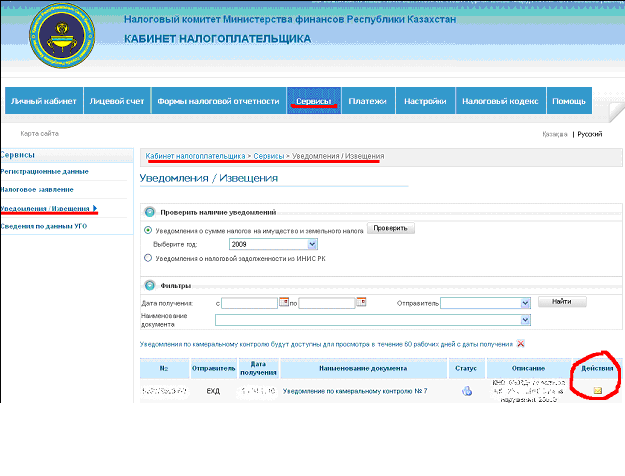Image resolution: width=625 pixels, height=476 pixels.
Task: Open Регистрационные данные in the sidebar
Action: click(44, 171)
